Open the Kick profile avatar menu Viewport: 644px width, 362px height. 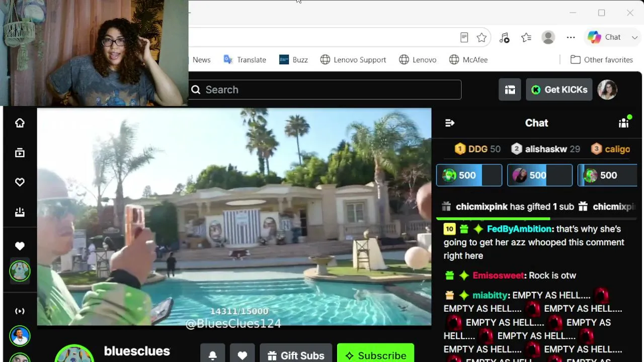coord(607,89)
